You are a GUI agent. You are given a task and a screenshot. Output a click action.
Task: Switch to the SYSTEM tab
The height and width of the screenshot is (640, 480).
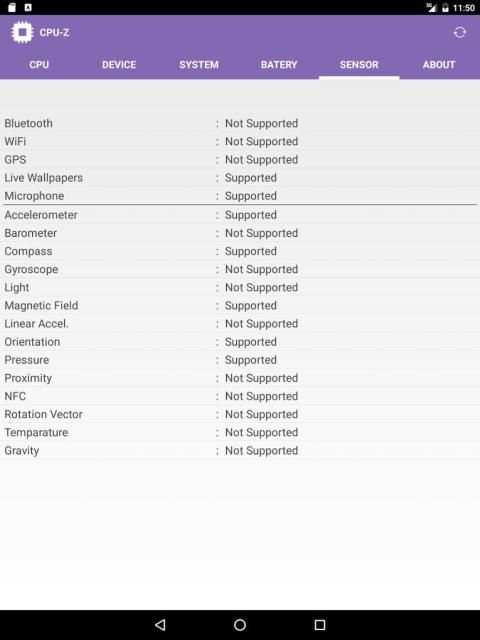199,64
